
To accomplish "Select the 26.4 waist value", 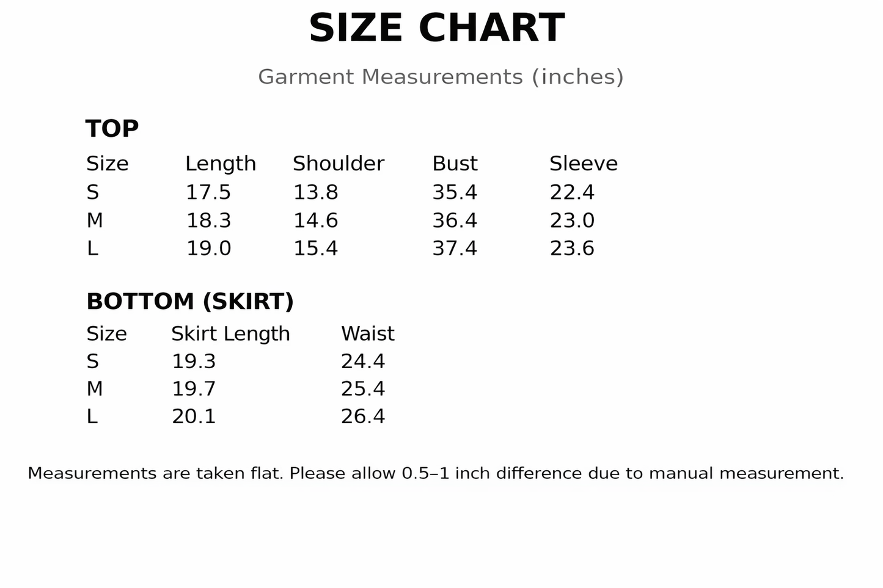I will 363,416.
